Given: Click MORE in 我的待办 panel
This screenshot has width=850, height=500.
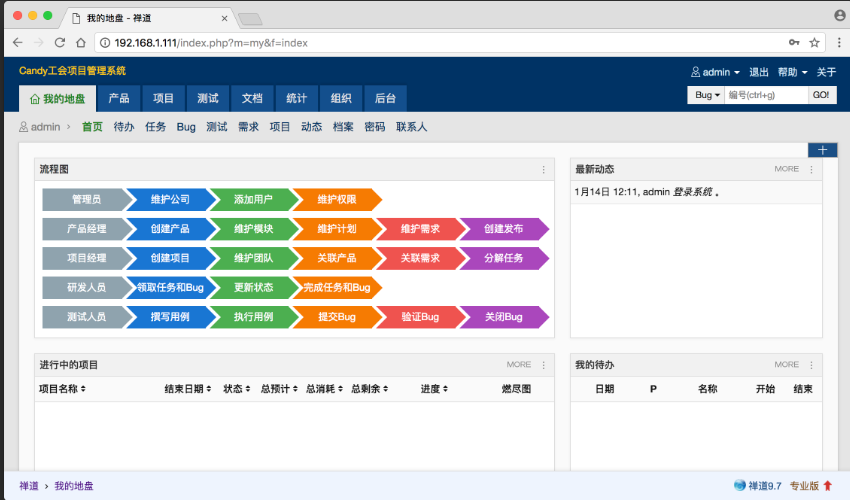Looking at the screenshot, I should coord(787,364).
